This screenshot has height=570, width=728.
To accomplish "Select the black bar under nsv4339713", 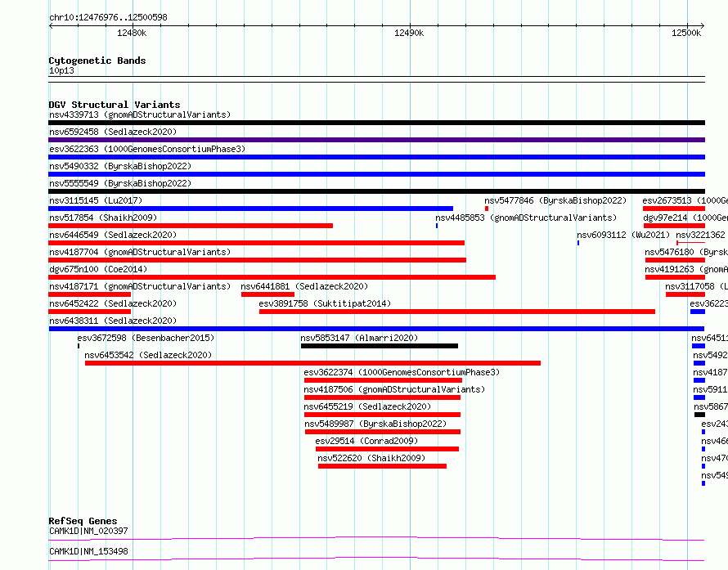I will pyautogui.click(x=376, y=123).
